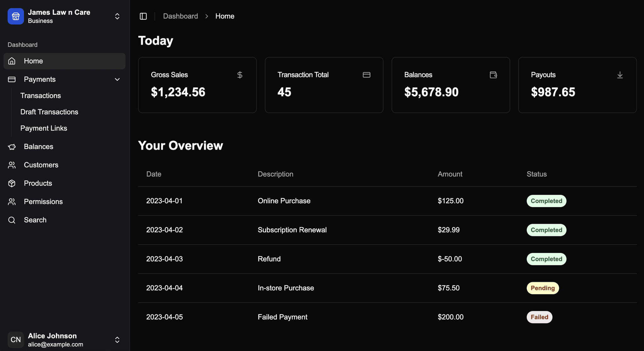Select the 2023-04-05 date cell

164,317
